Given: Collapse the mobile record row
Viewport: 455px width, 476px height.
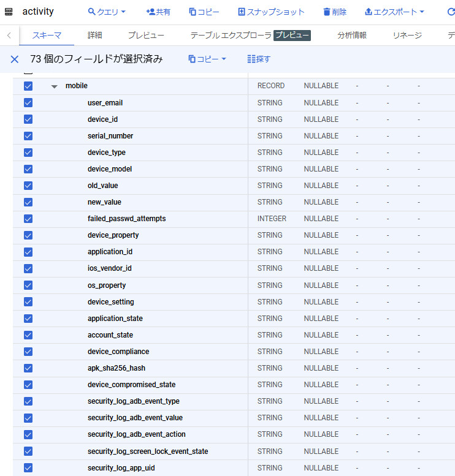Looking at the screenshot, I should [55, 86].
